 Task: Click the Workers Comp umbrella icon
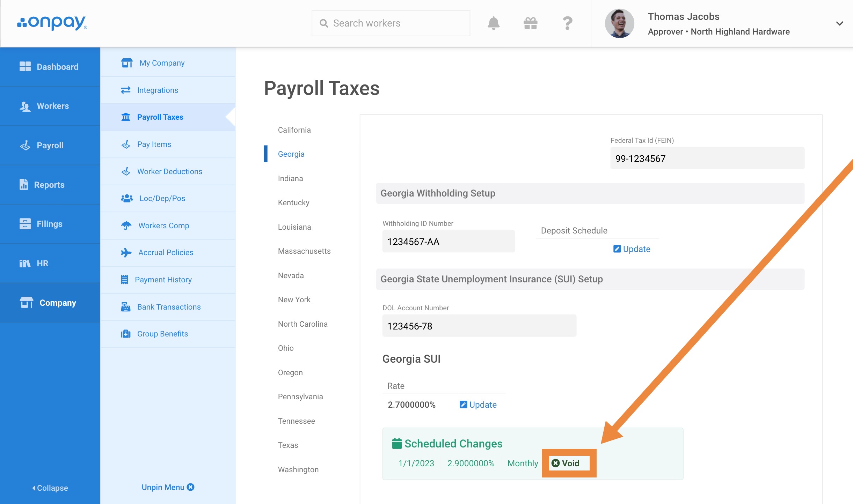tap(126, 225)
